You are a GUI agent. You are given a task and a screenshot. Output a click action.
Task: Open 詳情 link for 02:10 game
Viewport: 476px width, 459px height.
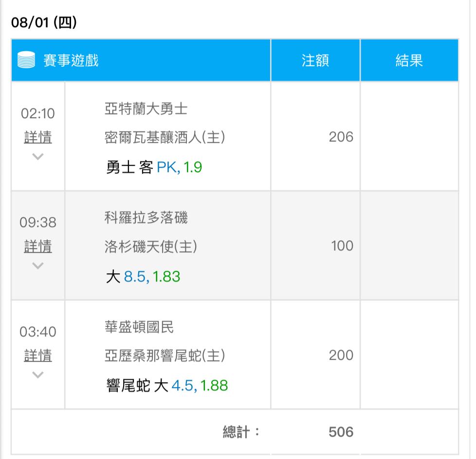click(x=38, y=137)
